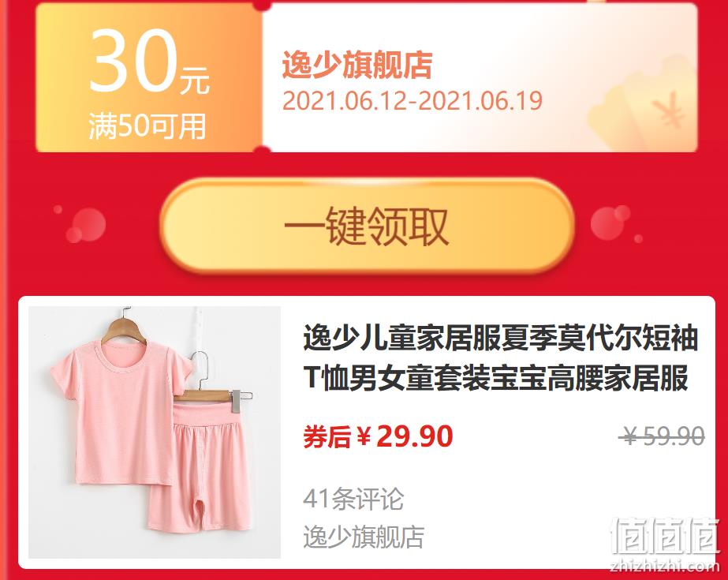Screen dimensions: 728x580
Task: Click the crossed-out ¥59.90 original price
Action: 662,436
